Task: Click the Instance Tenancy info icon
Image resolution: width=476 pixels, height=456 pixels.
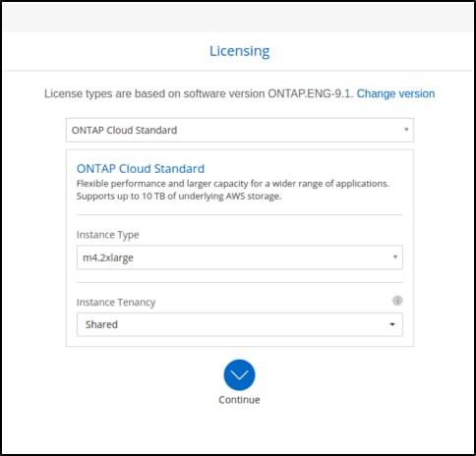Action: (x=397, y=300)
